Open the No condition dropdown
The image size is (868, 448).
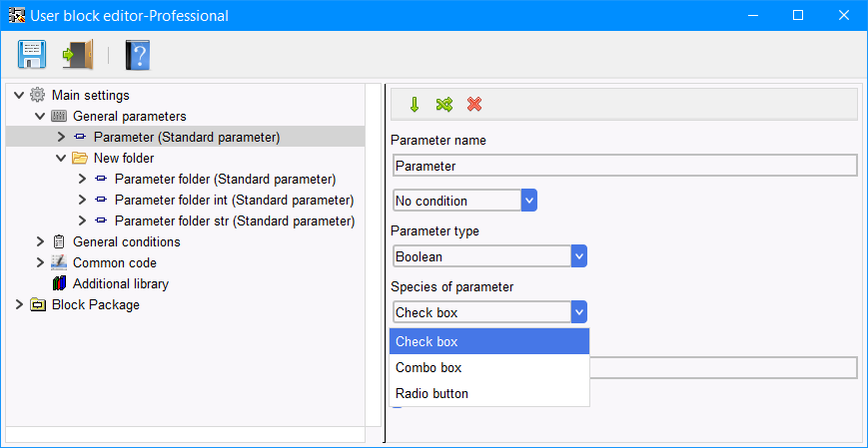coord(465,201)
